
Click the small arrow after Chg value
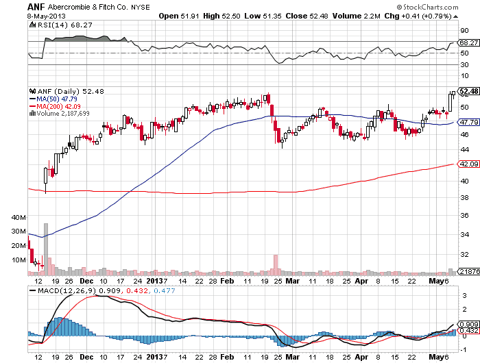click(x=456, y=17)
